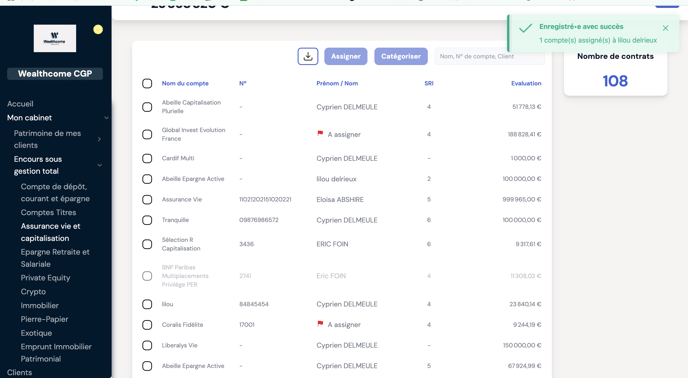688x378 pixels.
Task: Check the Liberalys Vie row checkbox
Action: 147,346
